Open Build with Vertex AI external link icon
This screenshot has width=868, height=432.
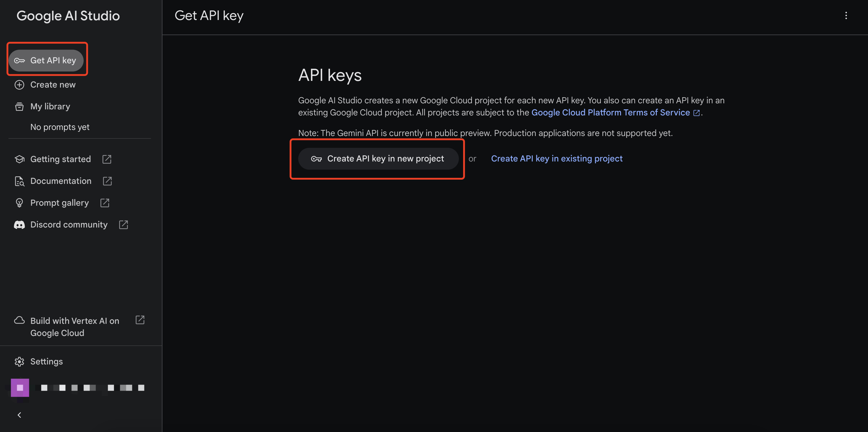point(140,320)
